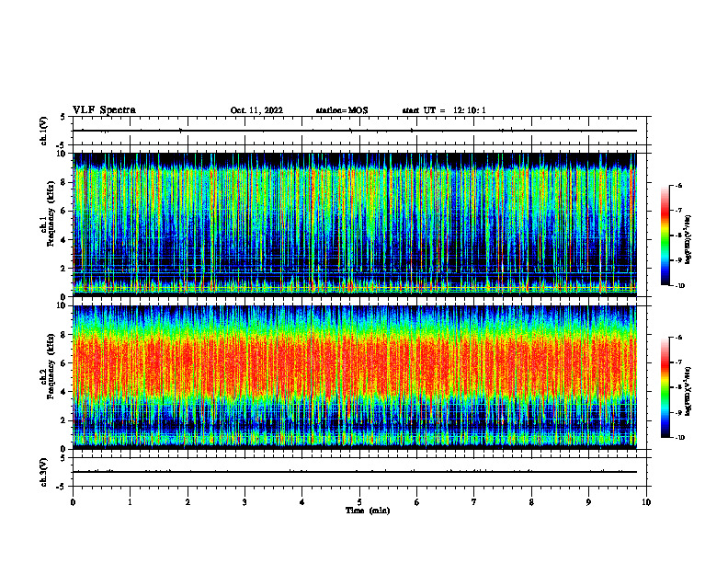Viewport: 728px width, 563px height.
Task: Click the ch.1(V) waveform axis label
Action: tap(43, 131)
